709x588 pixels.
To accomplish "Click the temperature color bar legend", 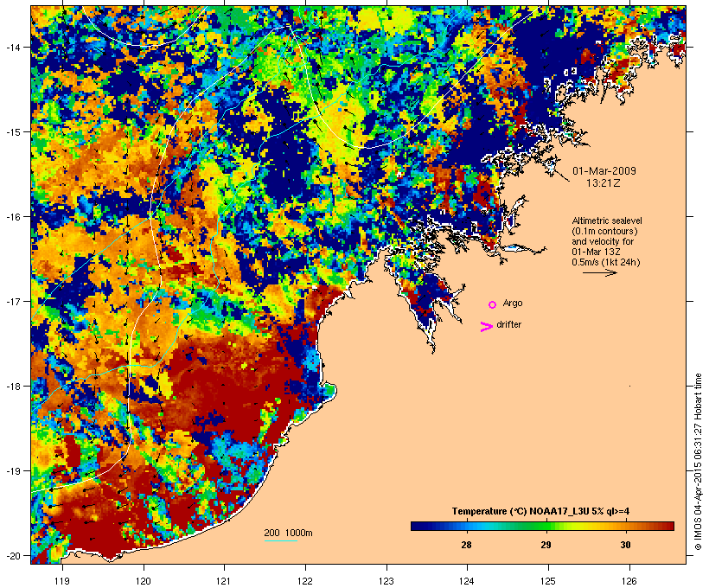I will (x=542, y=526).
